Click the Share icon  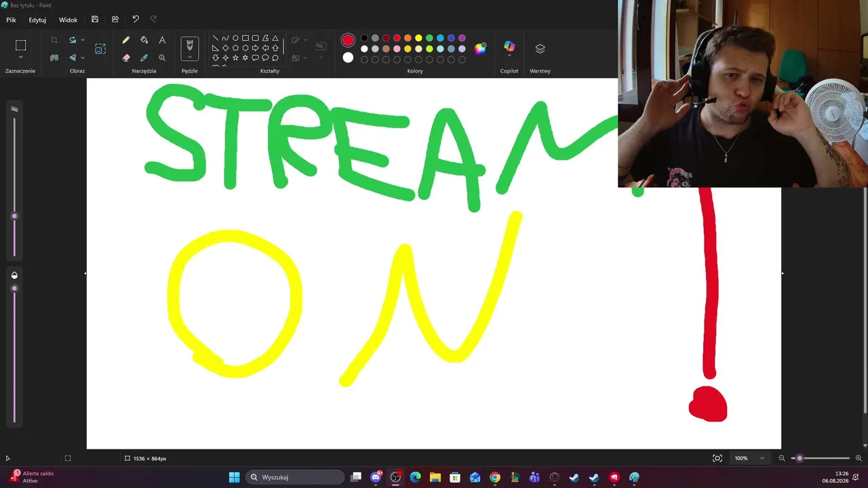115,20
